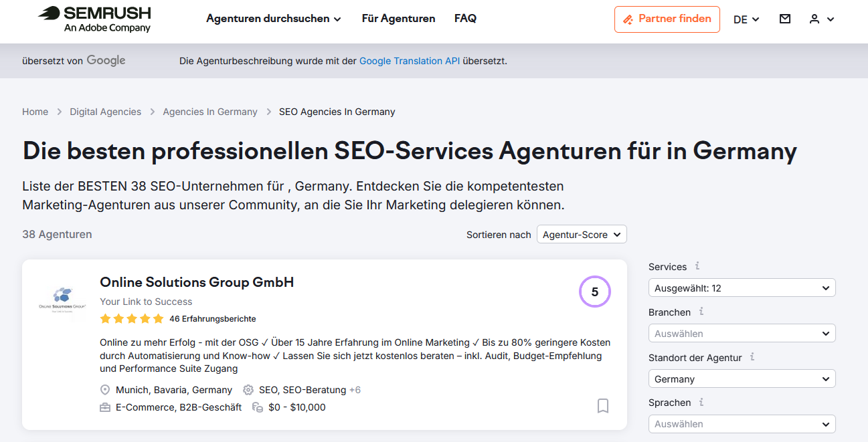Open the Branchen Auswählen dropdown
The width and height of the screenshot is (868, 442).
(742, 333)
